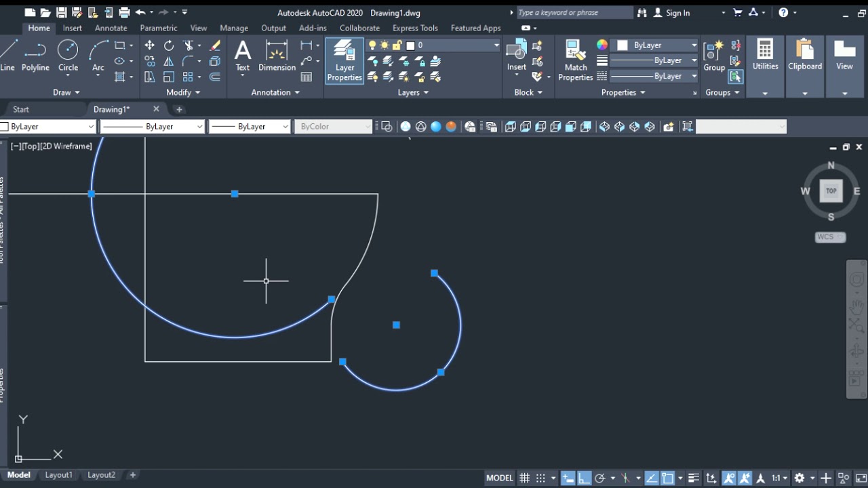The height and width of the screenshot is (488, 868).
Task: Select the Rotate tool
Action: tap(169, 45)
